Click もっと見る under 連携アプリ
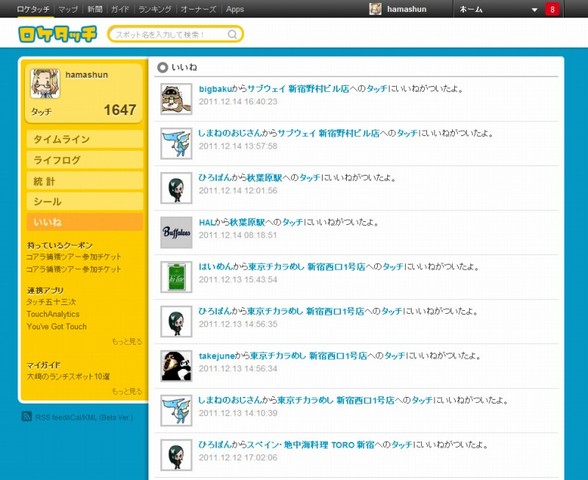The height and width of the screenshot is (480, 588). pyautogui.click(x=127, y=342)
